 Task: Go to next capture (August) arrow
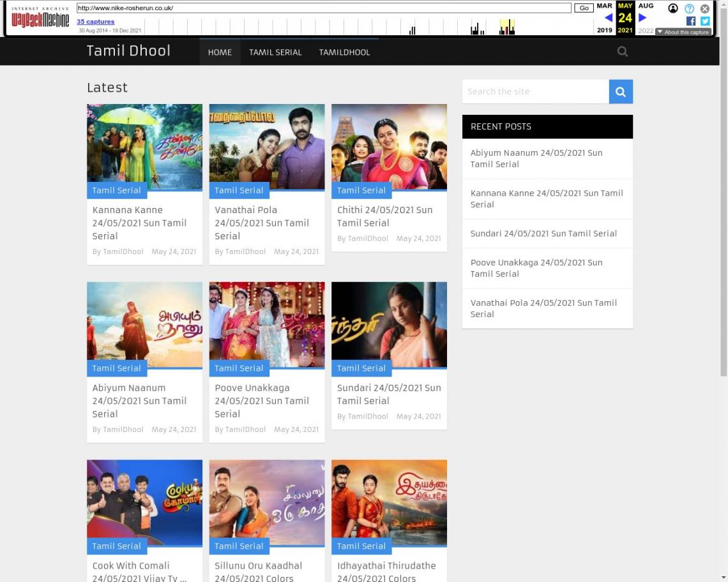642,18
